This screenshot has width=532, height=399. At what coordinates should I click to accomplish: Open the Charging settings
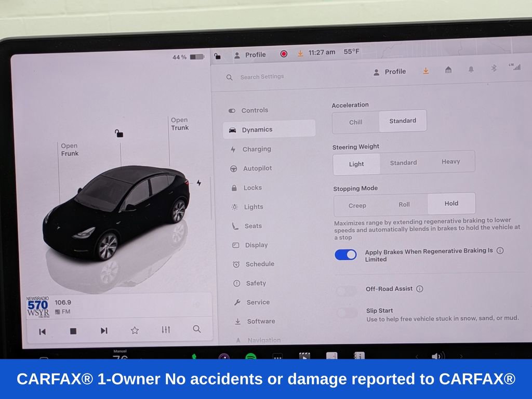pyautogui.click(x=257, y=149)
